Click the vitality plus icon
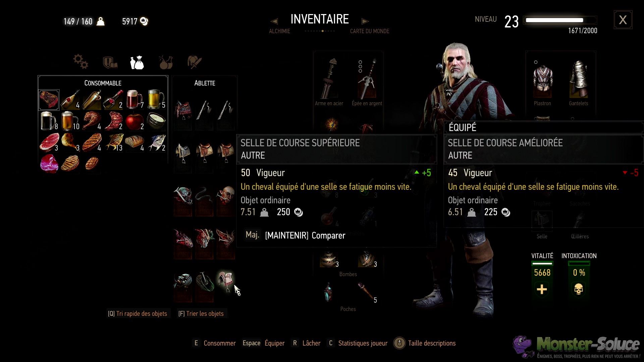644x362 pixels. tap(542, 289)
